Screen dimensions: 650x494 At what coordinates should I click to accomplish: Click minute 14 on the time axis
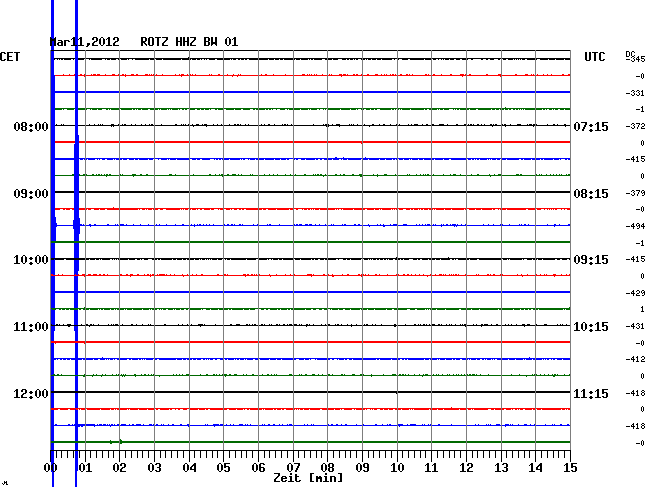pos(535,468)
